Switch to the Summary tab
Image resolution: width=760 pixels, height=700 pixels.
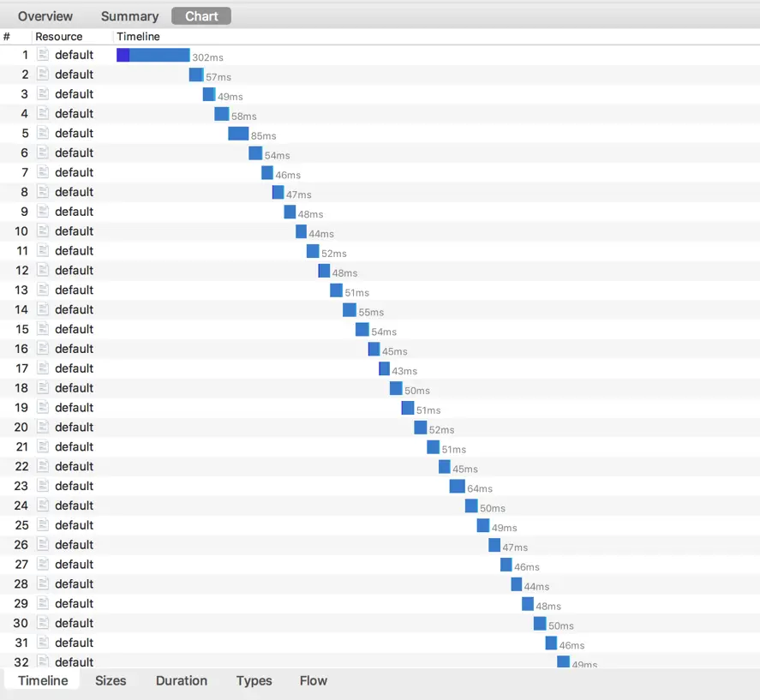(x=129, y=16)
